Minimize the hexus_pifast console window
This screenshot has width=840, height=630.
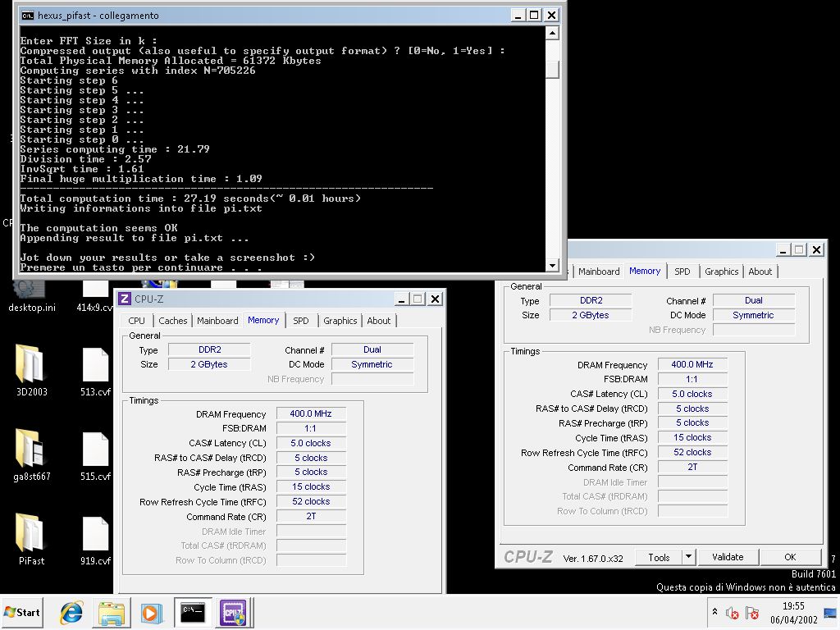pos(517,15)
